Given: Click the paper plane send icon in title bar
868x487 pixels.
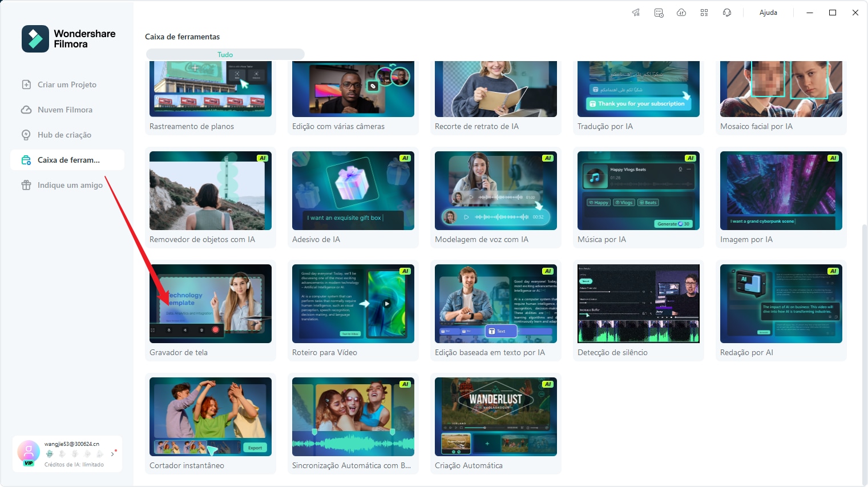Looking at the screenshot, I should (x=636, y=13).
